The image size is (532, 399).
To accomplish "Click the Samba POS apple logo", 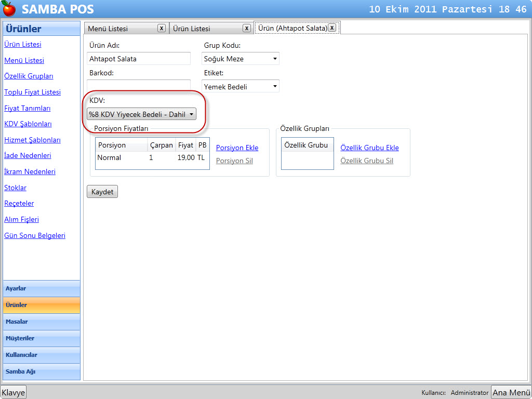I will coord(9,9).
